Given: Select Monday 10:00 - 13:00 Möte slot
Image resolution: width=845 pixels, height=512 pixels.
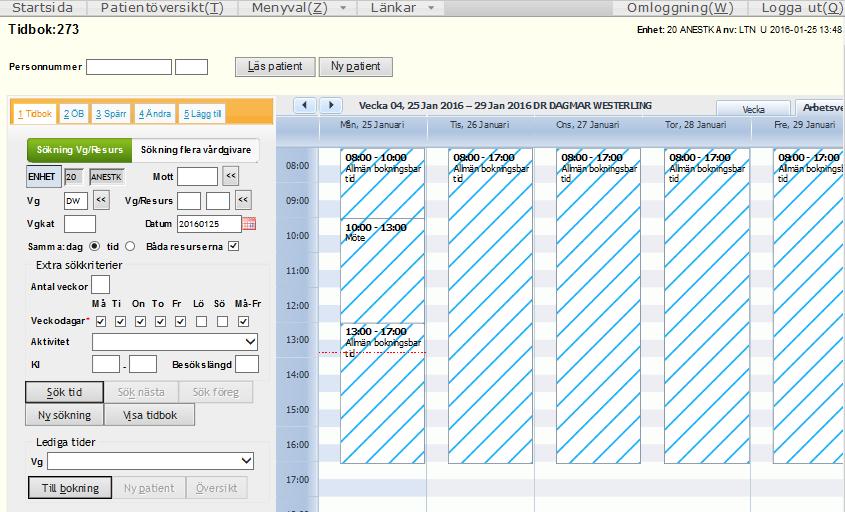Looking at the screenshot, I should [x=383, y=271].
